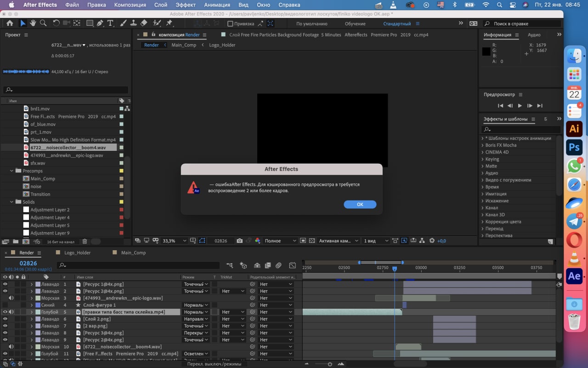This screenshot has height=368, width=588.
Task: Select the Rotation tool
Action: [x=56, y=23]
